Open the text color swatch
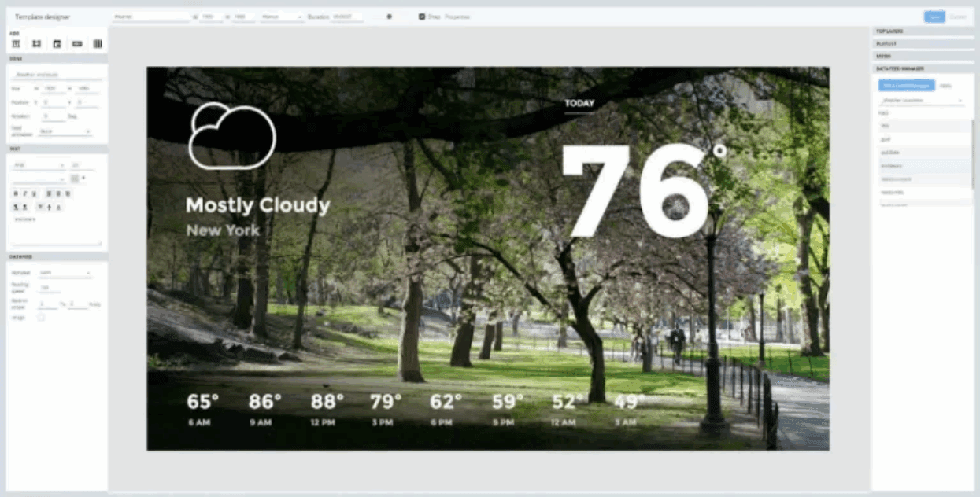The width and height of the screenshot is (980, 497). point(75,179)
